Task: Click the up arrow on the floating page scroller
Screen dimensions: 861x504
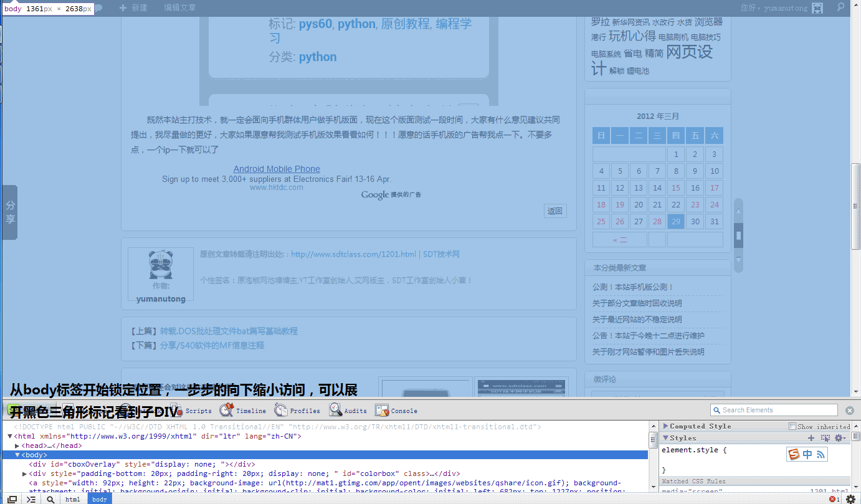Action: 739,210
